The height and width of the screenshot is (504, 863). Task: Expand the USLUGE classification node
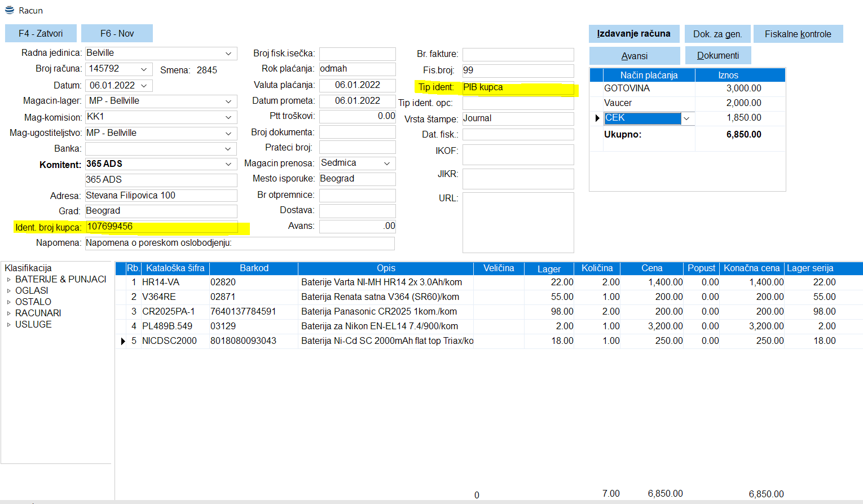(x=8, y=325)
